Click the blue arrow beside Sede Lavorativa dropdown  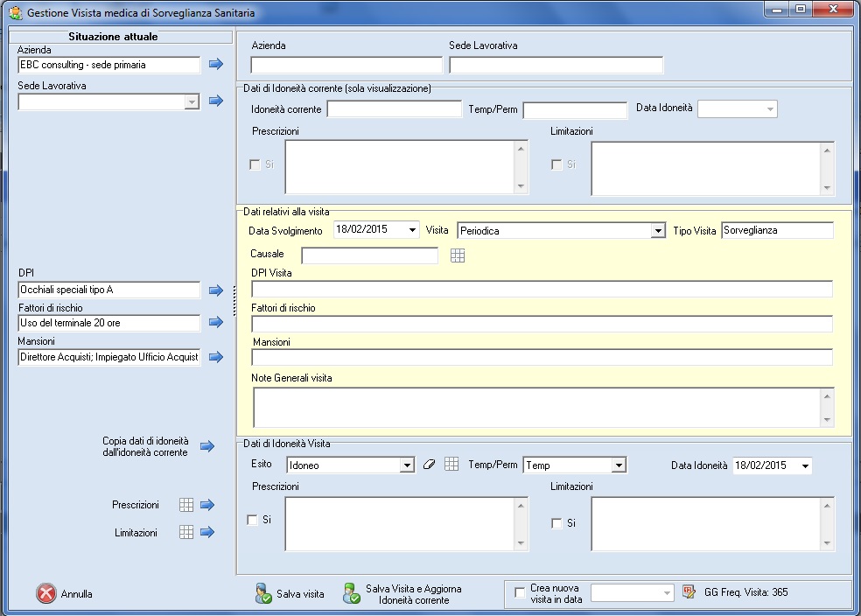pos(216,101)
